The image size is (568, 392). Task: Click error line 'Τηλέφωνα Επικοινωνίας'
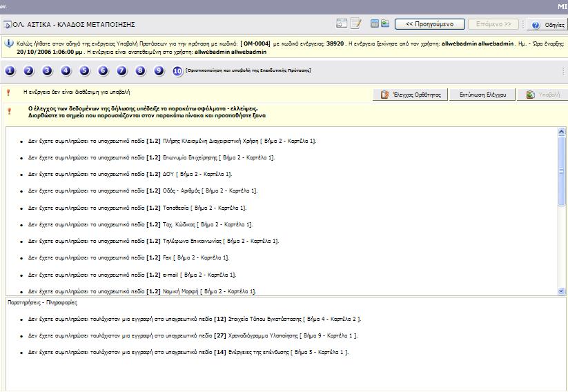[x=154, y=241]
